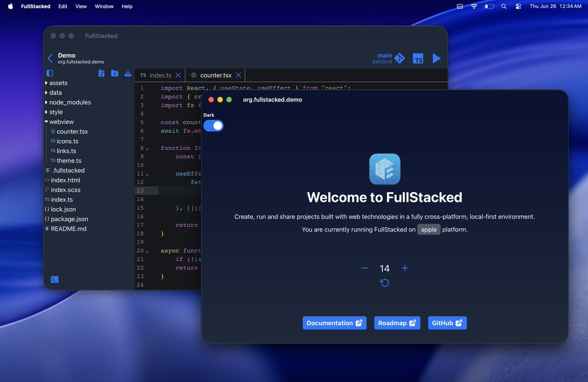This screenshot has height=382, width=588.
Task: Run the project with the Play icon
Action: [x=437, y=58]
